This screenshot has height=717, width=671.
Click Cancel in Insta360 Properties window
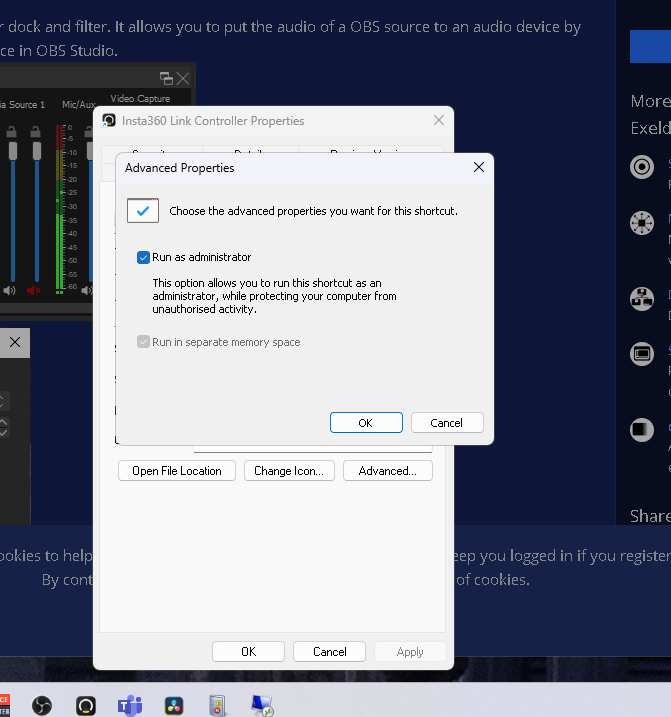pos(329,652)
